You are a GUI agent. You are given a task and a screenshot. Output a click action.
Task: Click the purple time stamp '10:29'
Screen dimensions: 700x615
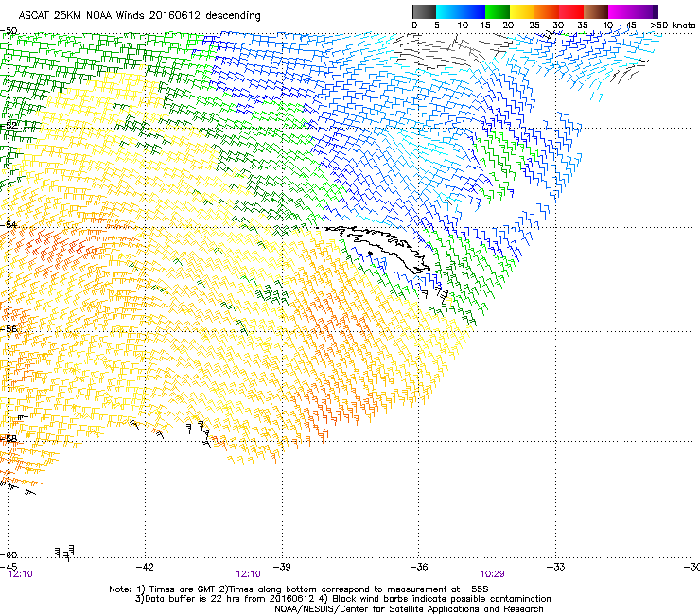[x=493, y=574]
